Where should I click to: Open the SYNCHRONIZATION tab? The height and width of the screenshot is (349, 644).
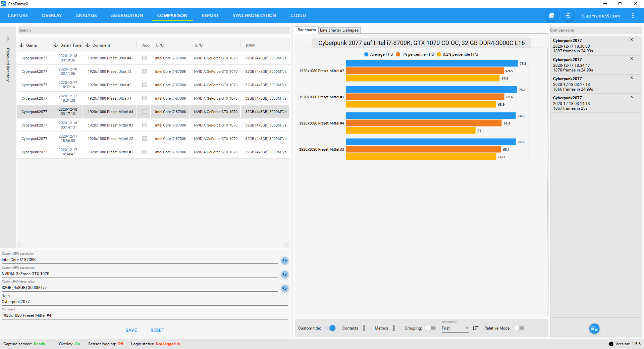[254, 15]
